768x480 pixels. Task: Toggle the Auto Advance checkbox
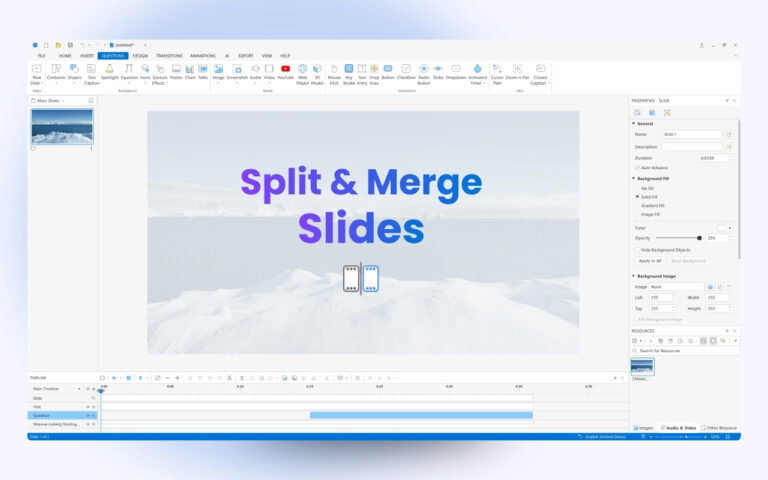(x=638, y=168)
